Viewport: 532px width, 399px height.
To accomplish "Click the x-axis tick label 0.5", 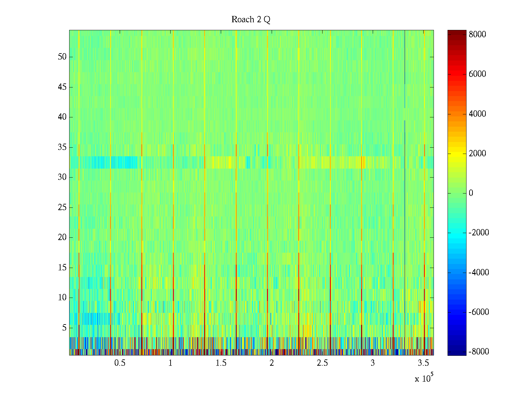I will [120, 363].
